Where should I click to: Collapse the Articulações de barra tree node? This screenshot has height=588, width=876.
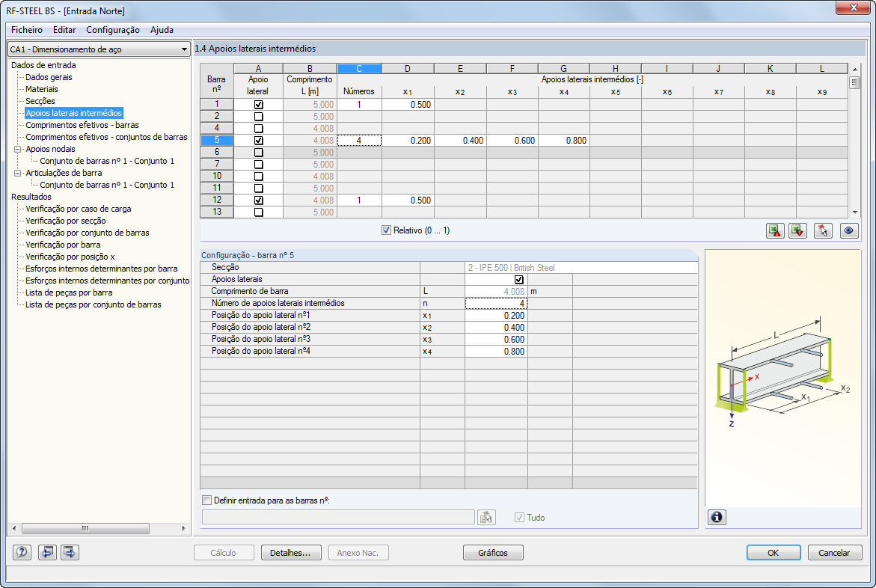pos(17,174)
